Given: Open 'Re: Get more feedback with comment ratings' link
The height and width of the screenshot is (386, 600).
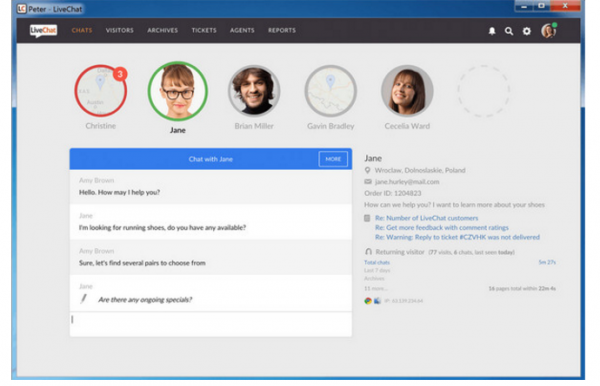Looking at the screenshot, I should 442,228.
